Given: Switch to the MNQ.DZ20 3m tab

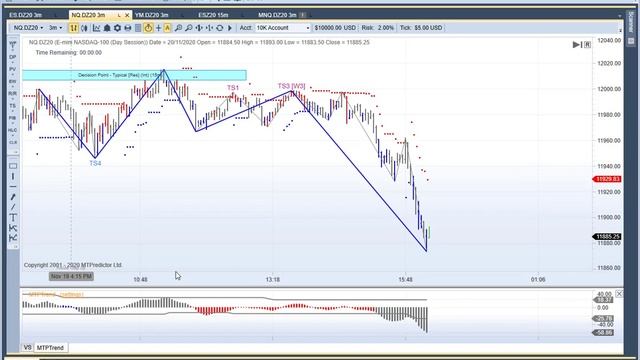Looking at the screenshot, I should 277,15.
